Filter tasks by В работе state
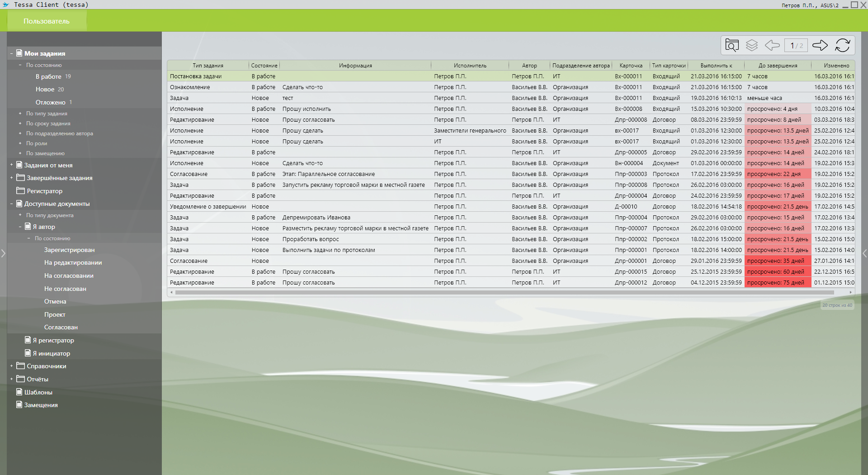Image resolution: width=868 pixels, height=475 pixels. pyautogui.click(x=48, y=76)
